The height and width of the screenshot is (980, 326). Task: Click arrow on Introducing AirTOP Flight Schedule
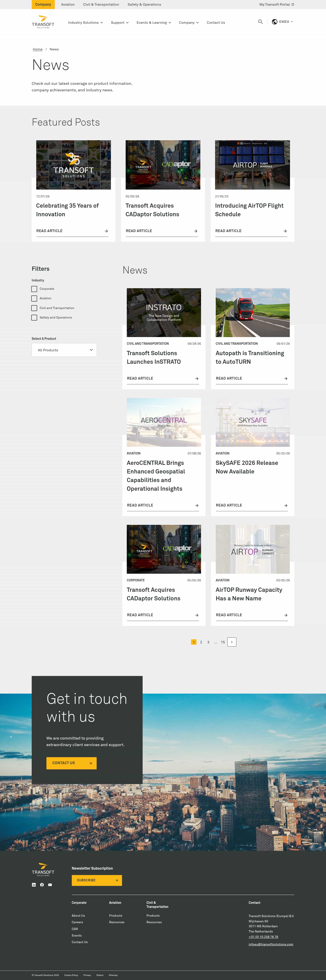(x=285, y=231)
